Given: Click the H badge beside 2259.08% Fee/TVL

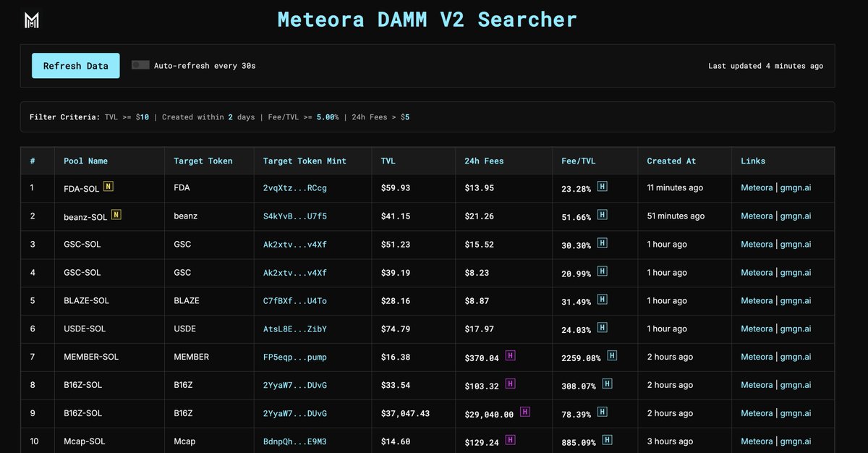Looking at the screenshot, I should [x=612, y=356].
